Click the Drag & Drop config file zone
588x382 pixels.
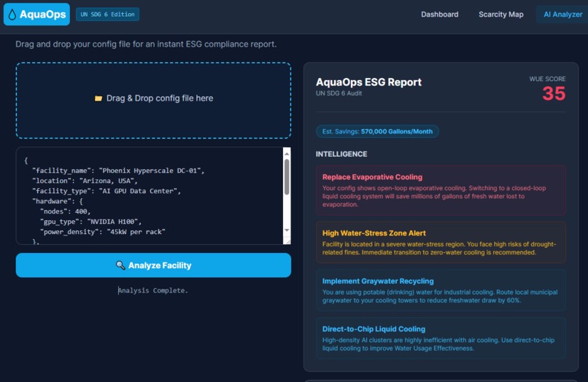153,101
